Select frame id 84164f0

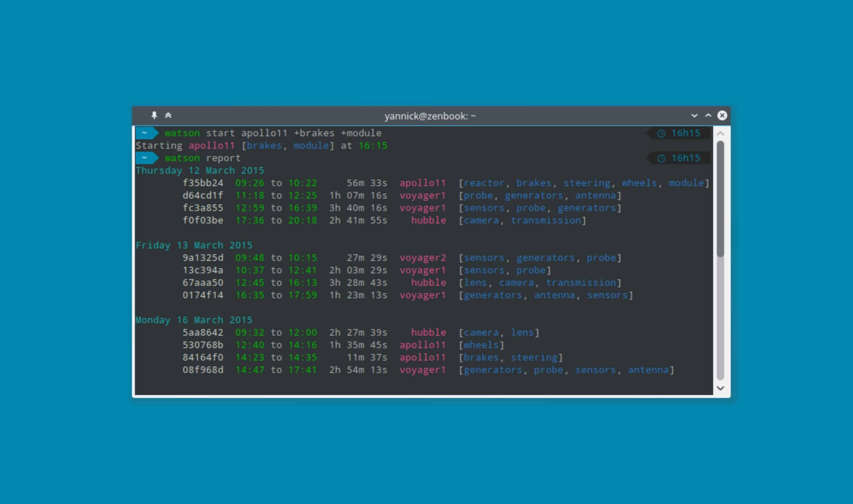point(203,357)
